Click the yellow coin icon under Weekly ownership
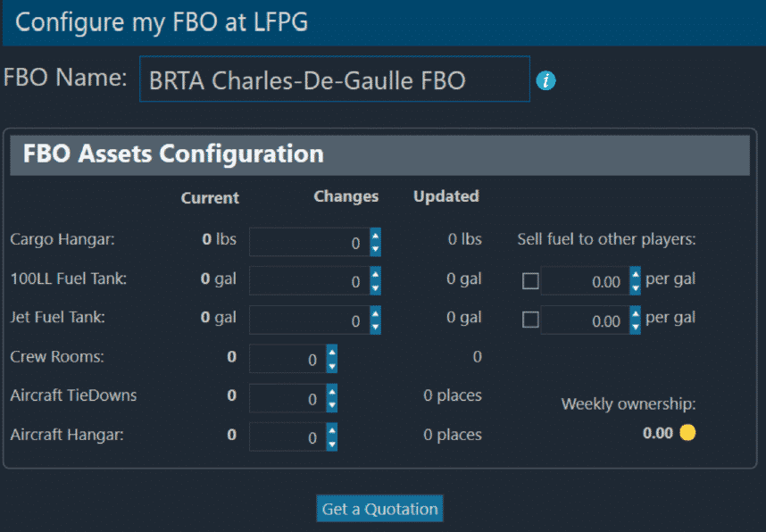 687,432
